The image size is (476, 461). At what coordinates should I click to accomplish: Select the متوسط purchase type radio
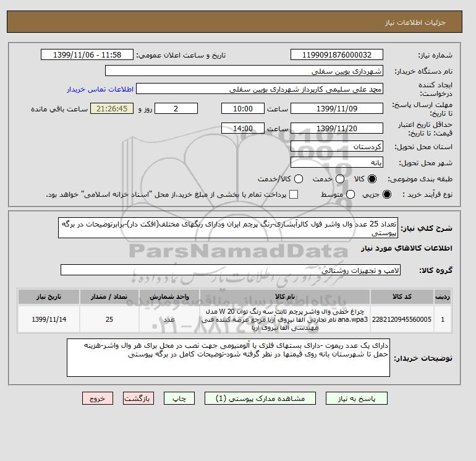tap(351, 194)
